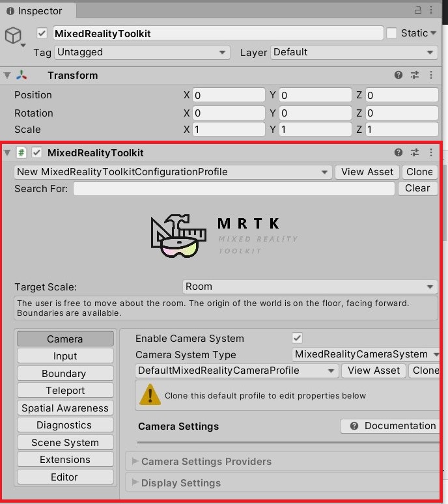Select the Inspector panel tab
The height and width of the screenshot is (504, 448).
(38, 10)
